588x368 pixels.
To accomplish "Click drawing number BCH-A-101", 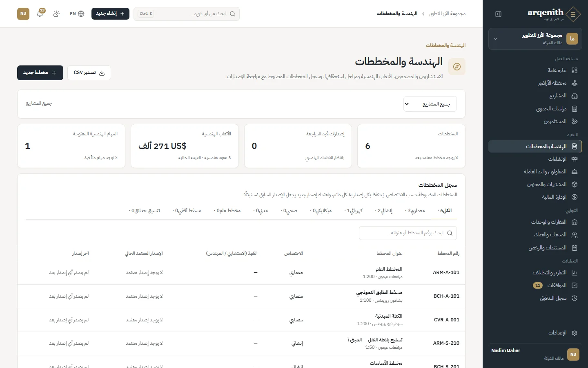I will click(446, 296).
